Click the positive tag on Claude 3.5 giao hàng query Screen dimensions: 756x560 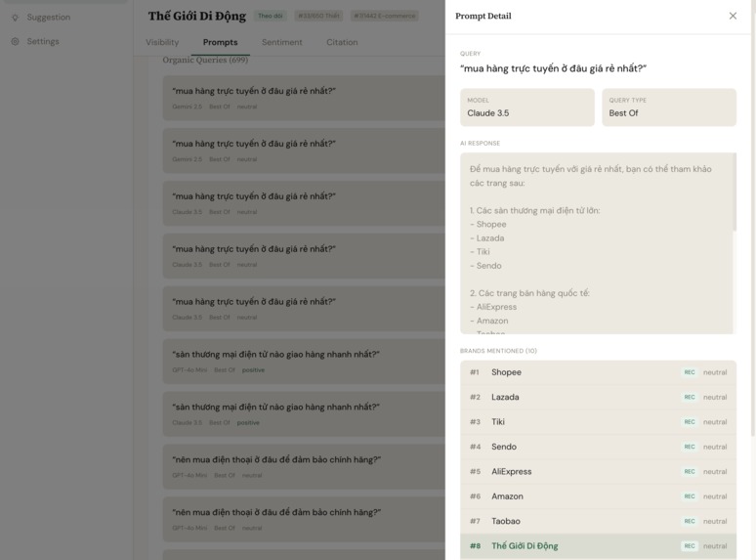click(248, 423)
